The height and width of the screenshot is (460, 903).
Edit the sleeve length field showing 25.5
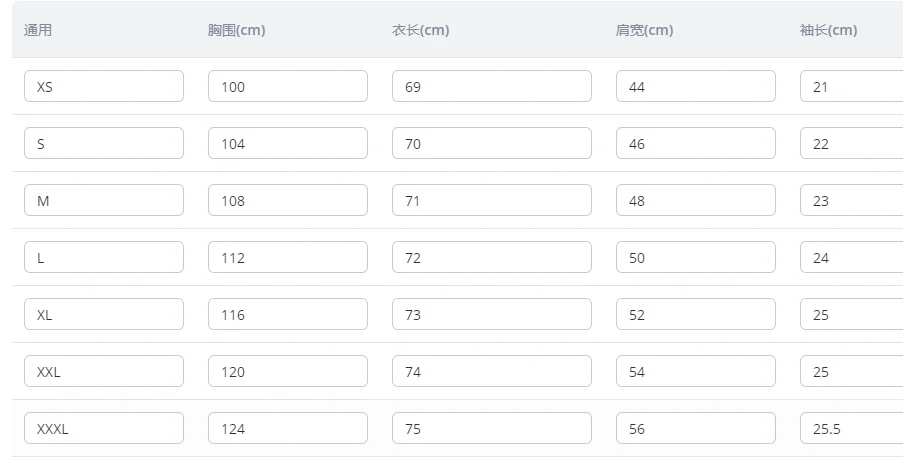[x=851, y=428]
